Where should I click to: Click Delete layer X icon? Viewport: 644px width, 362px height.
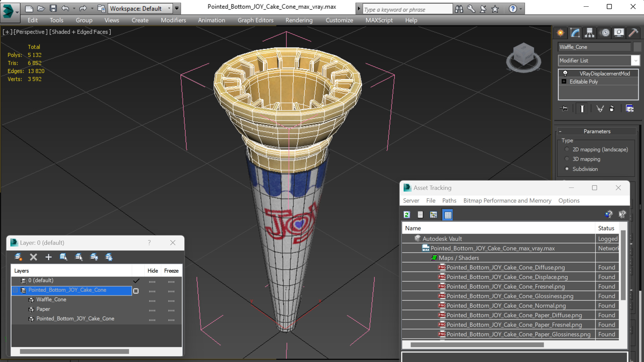pos(33,257)
